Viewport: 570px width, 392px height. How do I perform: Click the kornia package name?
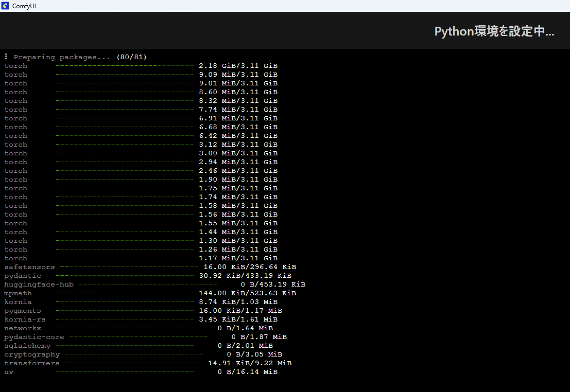click(18, 302)
